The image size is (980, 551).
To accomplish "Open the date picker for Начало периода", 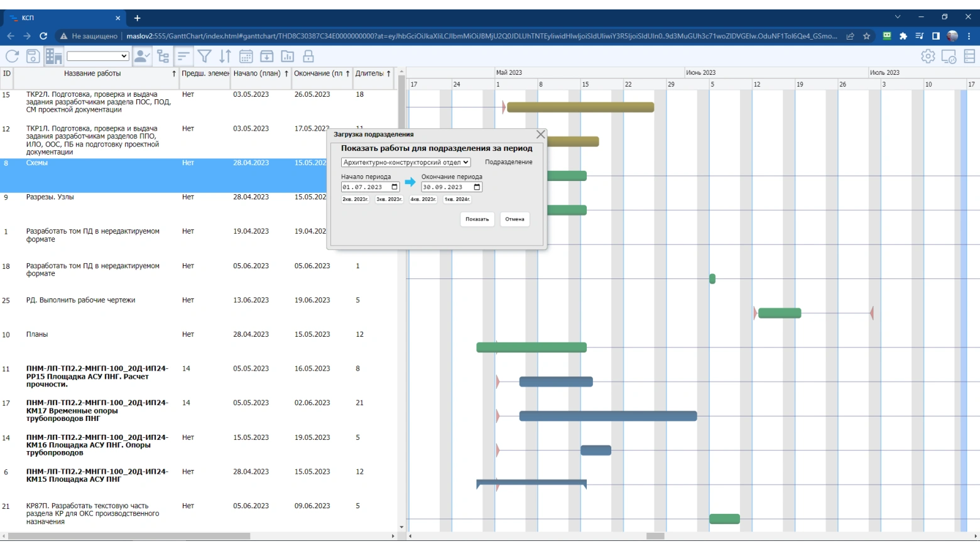I will tap(395, 187).
